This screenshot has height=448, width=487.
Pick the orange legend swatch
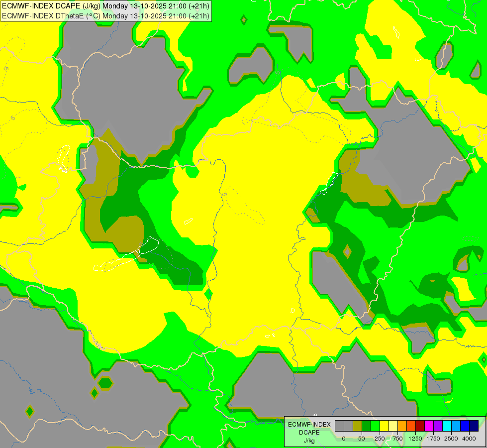[x=402, y=426]
